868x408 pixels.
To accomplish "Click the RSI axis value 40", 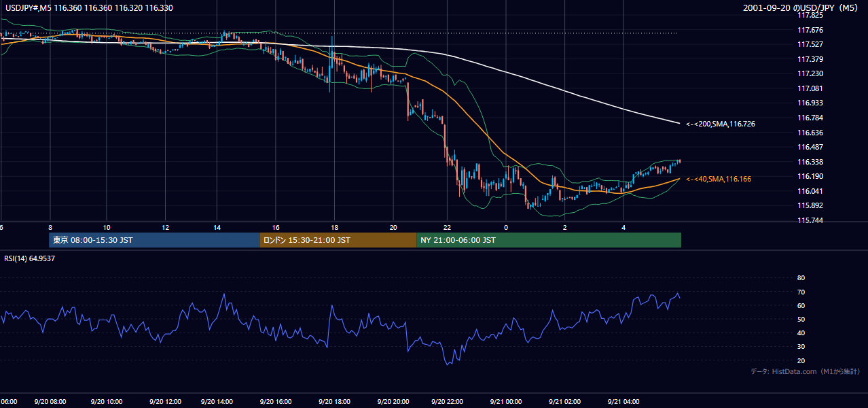I will coord(801,333).
